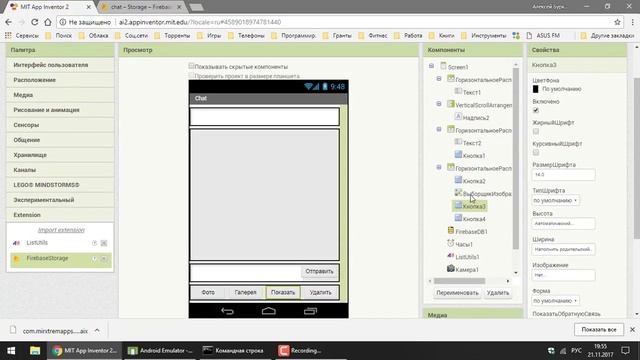Reload the browser page
This screenshot has height=360, width=640.
[x=34, y=22]
